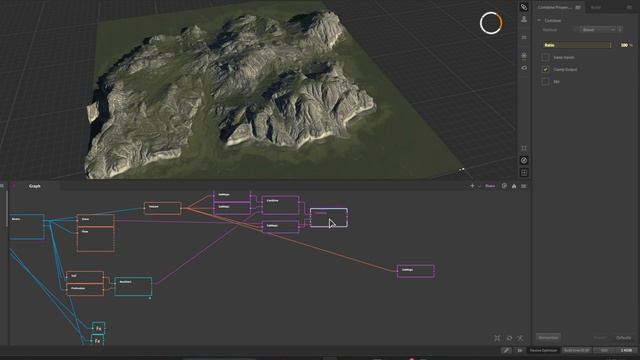Viewport: 640px width, 360px height.
Task: Click the stepper arrows beside the Method dropdown
Action: tap(620, 30)
